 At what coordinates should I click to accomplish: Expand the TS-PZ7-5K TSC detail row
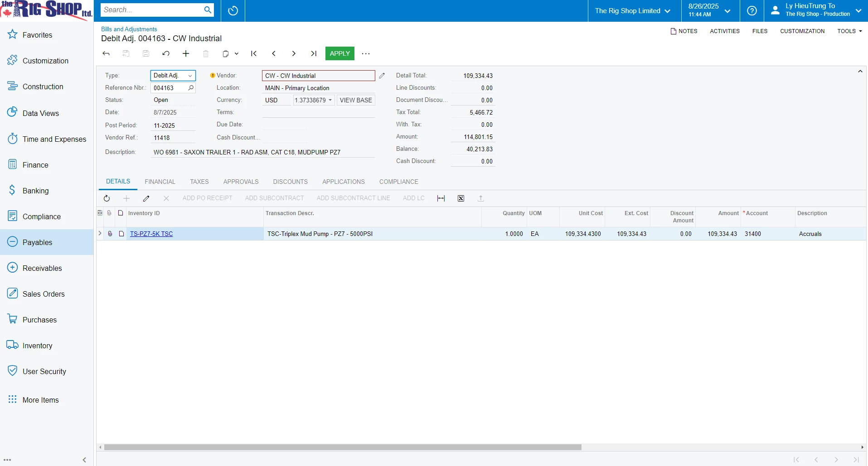point(100,234)
